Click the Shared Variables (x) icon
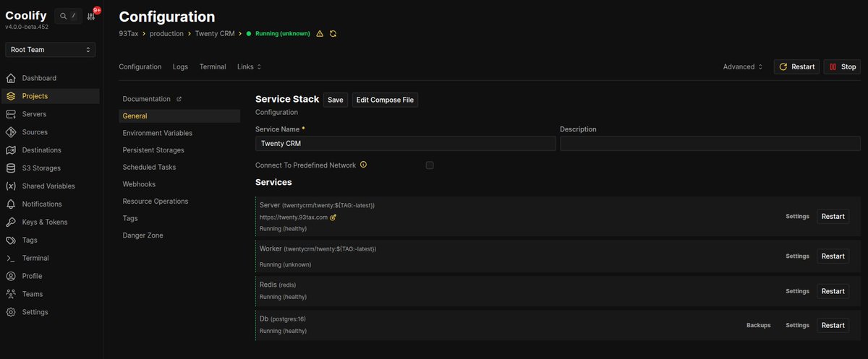This screenshot has width=868, height=359. [x=10, y=186]
